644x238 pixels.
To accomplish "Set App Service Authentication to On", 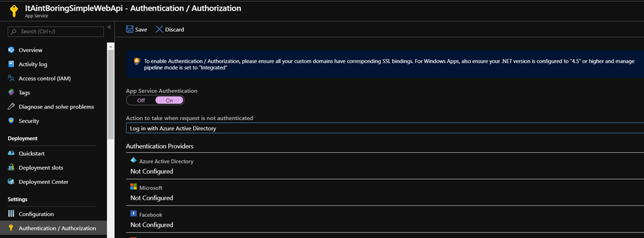I will tap(169, 100).
